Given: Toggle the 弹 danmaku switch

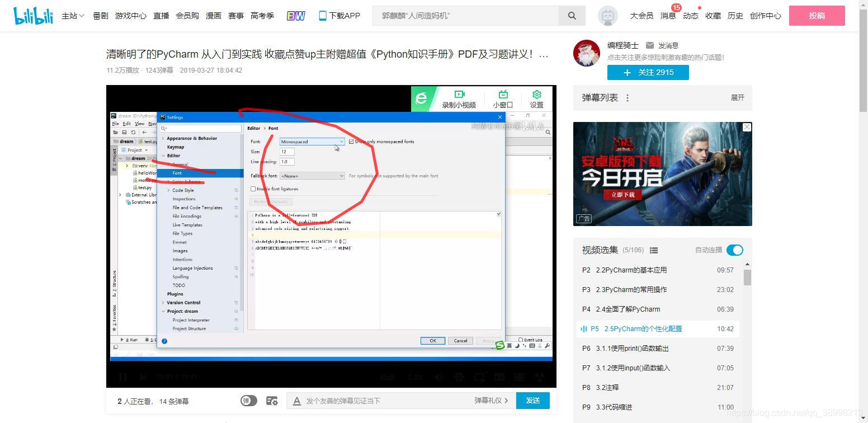Looking at the screenshot, I should click(x=249, y=401).
